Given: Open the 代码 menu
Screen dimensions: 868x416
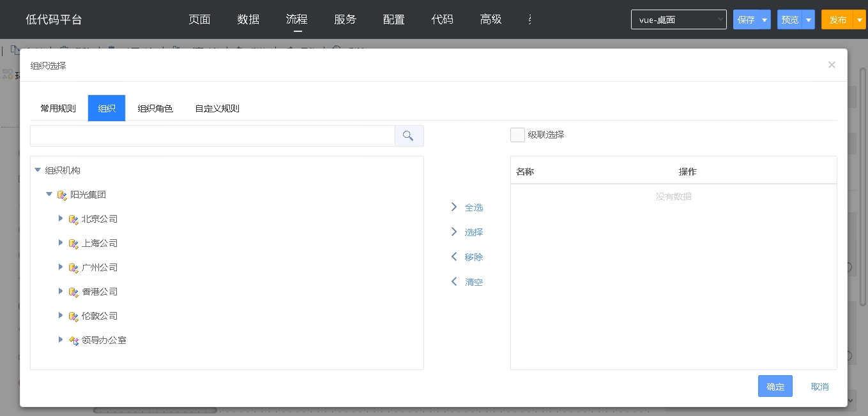Looking at the screenshot, I should click(442, 20).
